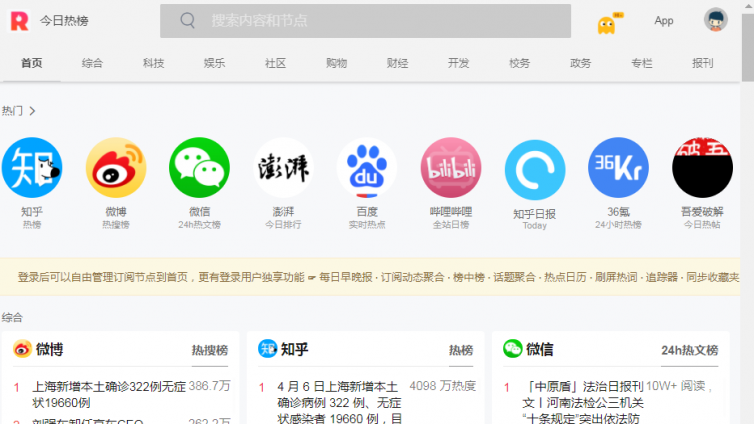Select the 首页 tab

[32, 63]
